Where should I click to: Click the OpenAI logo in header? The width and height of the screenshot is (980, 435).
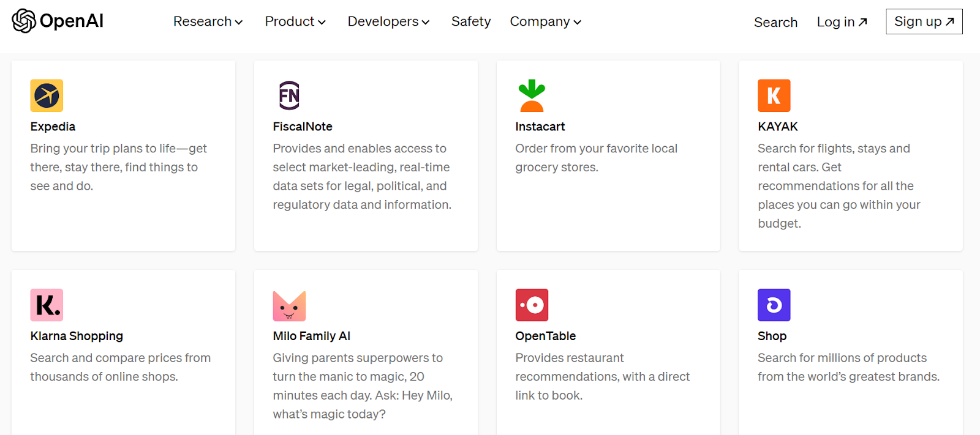pyautogui.click(x=58, y=21)
